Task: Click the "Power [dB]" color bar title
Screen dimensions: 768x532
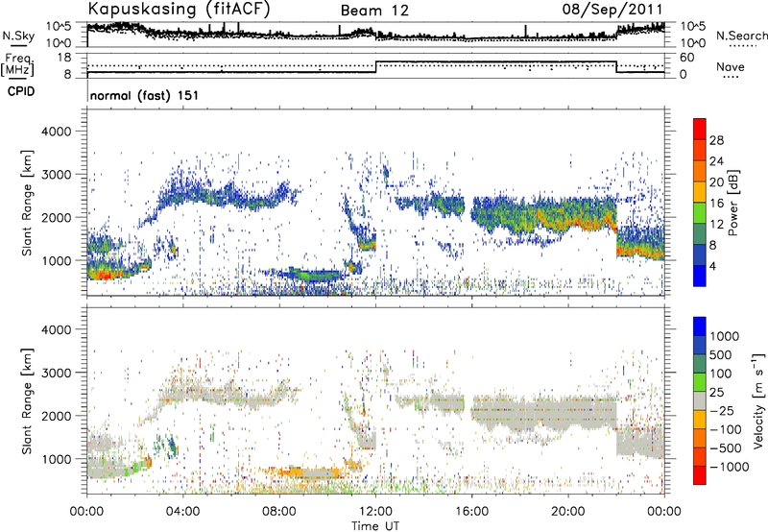Action: point(732,203)
